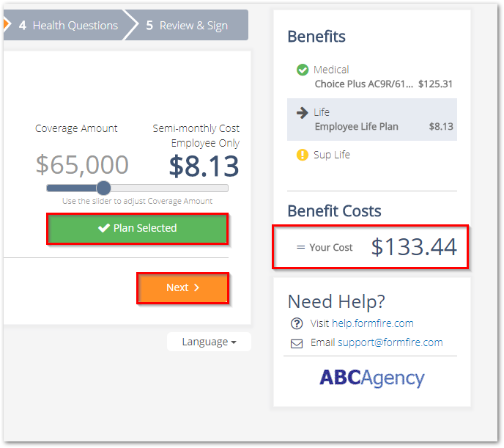504x448 pixels.
Task: Click the question mark help icon
Action: coord(297,323)
